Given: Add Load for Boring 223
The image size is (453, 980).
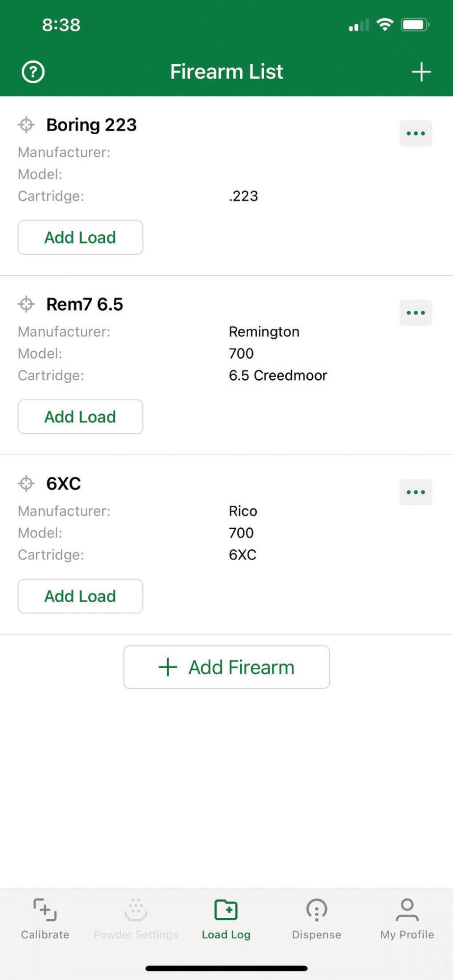Looking at the screenshot, I should point(80,237).
